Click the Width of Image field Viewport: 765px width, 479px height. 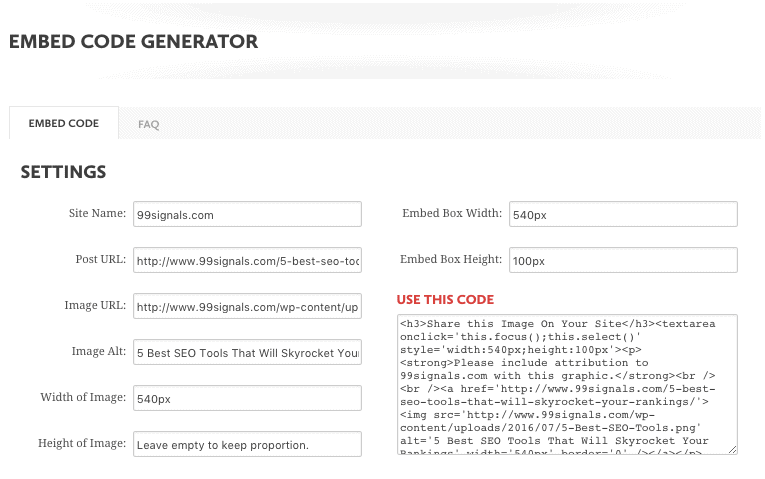[247, 398]
